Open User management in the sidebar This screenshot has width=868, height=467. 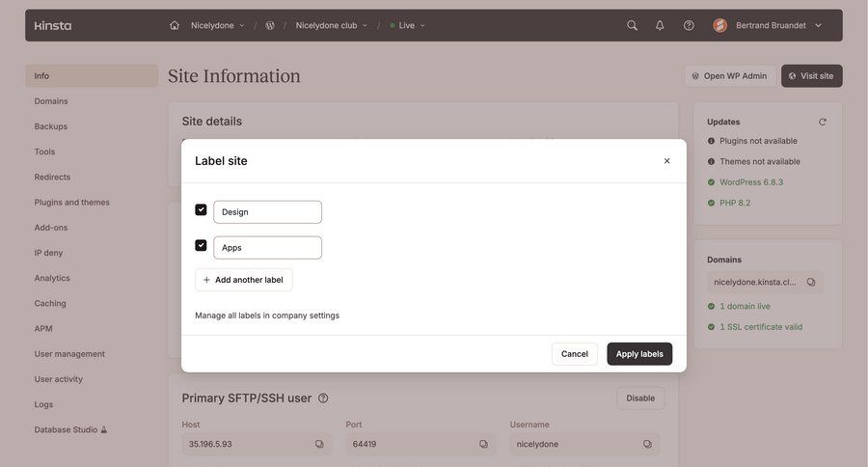pyautogui.click(x=69, y=354)
